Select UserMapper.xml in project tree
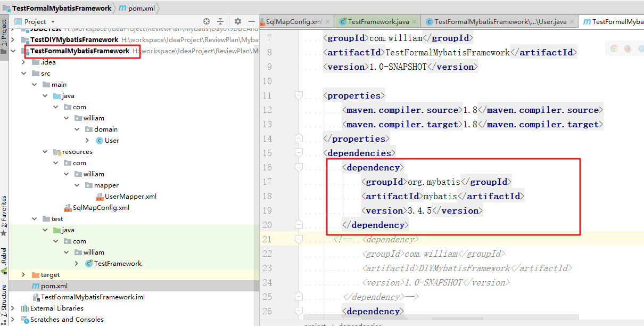This screenshot has width=644, height=326. (x=130, y=197)
